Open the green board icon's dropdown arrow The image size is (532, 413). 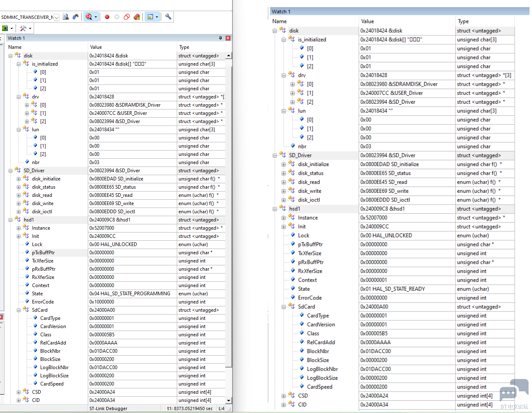(x=11, y=28)
